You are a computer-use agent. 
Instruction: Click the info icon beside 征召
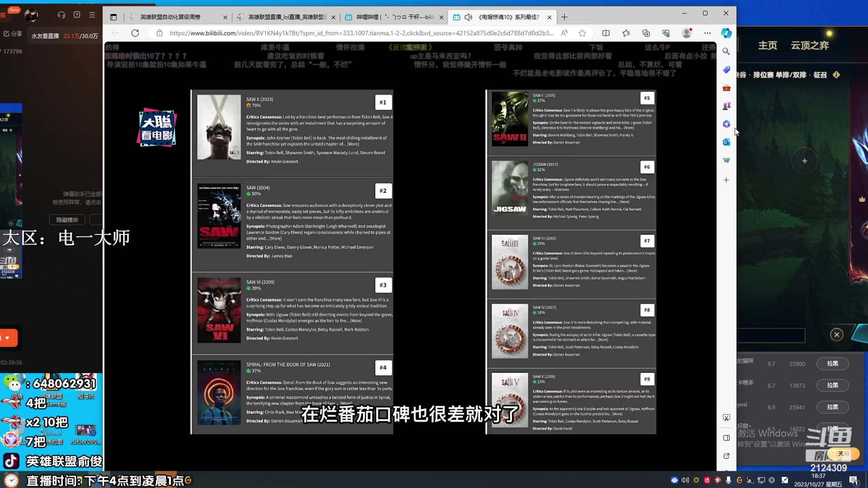point(836,75)
